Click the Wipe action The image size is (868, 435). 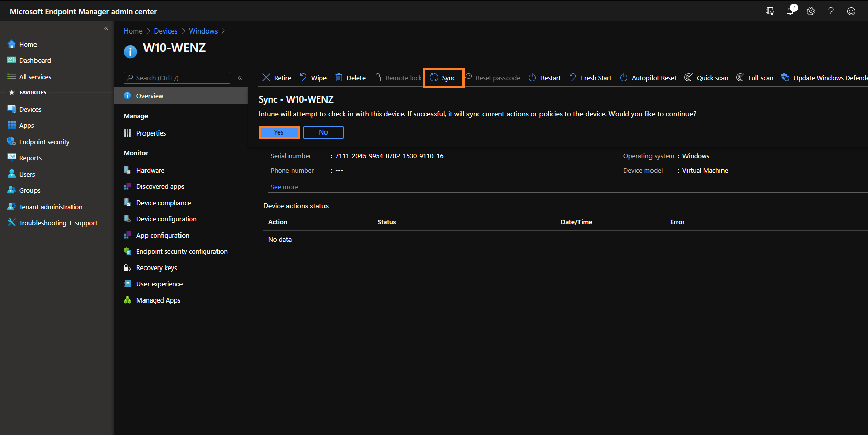pyautogui.click(x=313, y=78)
